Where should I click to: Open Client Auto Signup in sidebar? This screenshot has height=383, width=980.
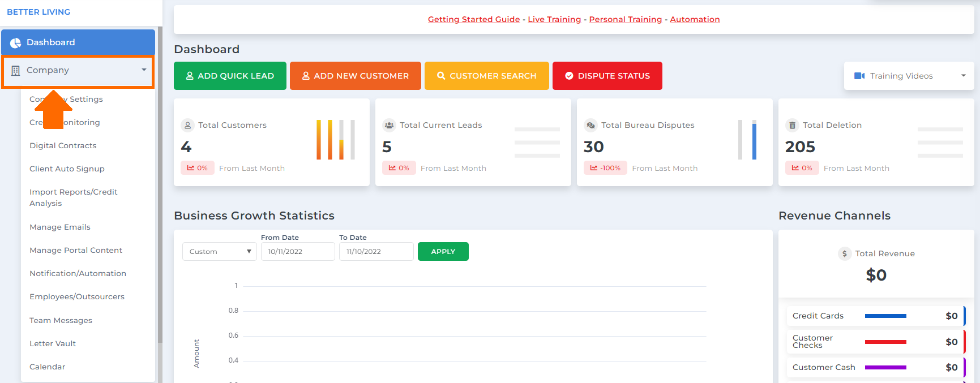[x=67, y=169]
